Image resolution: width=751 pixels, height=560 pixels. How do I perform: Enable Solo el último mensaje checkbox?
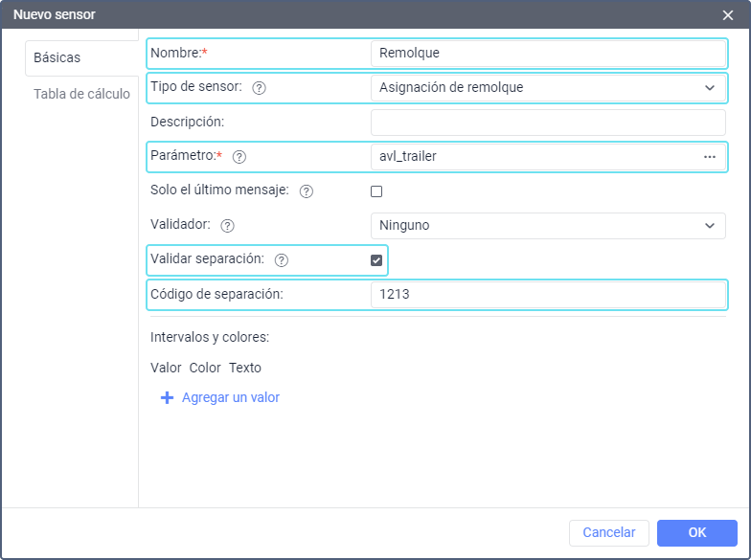tap(376, 191)
